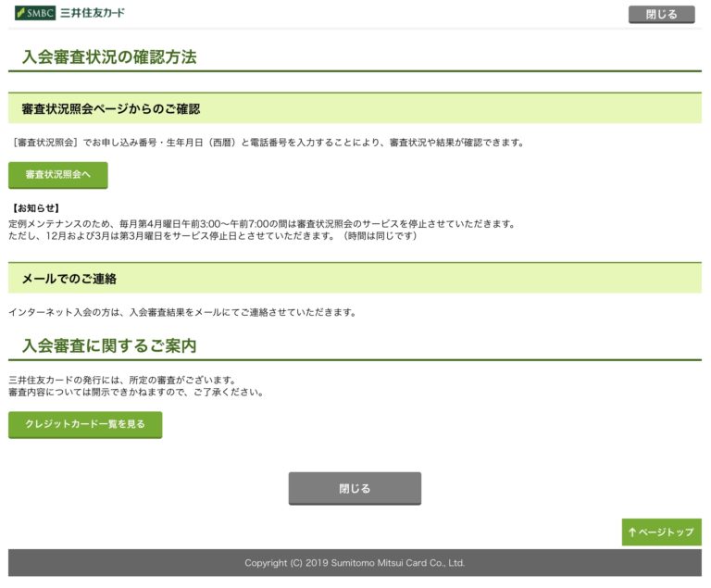Click the upward arrow in ページトップ
The height and width of the screenshot is (588, 711).
pos(632,532)
